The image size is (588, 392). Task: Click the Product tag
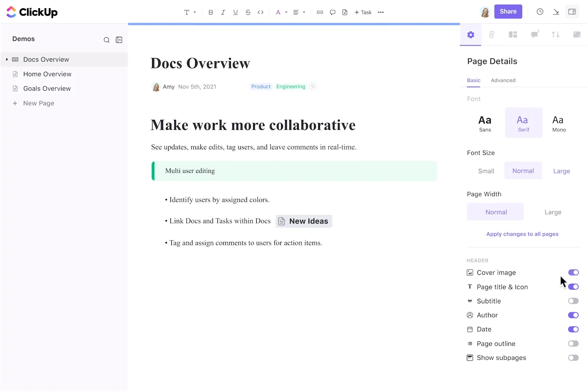261,87
